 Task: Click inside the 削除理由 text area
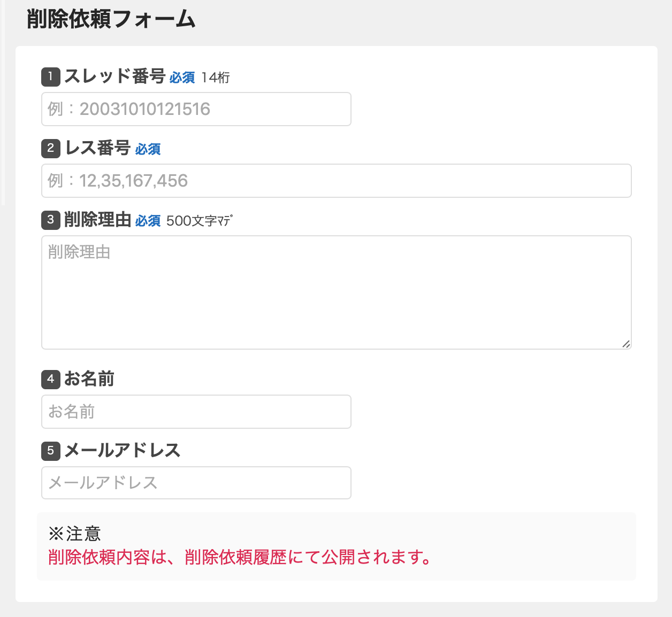click(337, 292)
